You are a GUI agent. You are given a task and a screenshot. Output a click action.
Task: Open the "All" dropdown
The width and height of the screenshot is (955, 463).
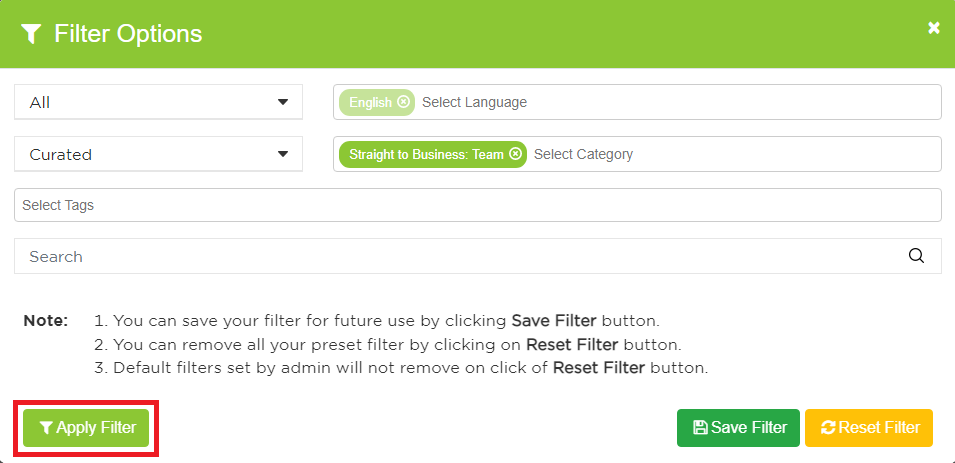point(158,102)
